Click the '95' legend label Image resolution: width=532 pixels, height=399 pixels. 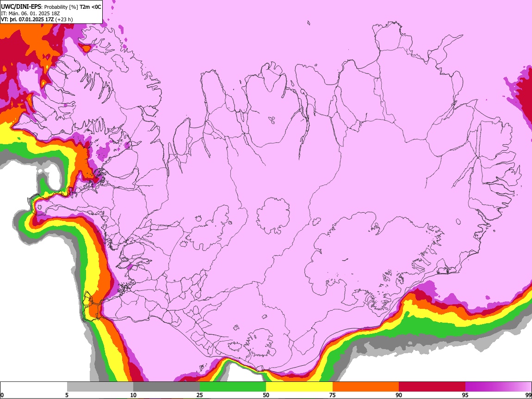(x=465, y=395)
